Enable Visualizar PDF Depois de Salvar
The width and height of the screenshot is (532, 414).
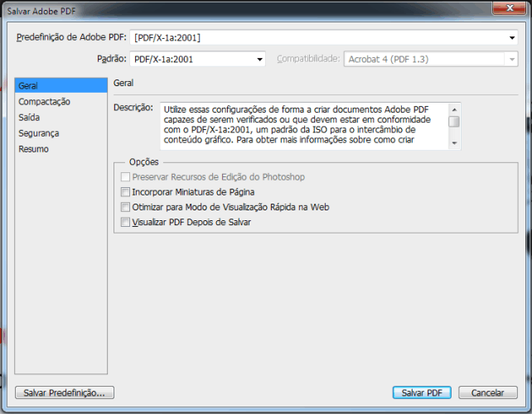coord(125,222)
